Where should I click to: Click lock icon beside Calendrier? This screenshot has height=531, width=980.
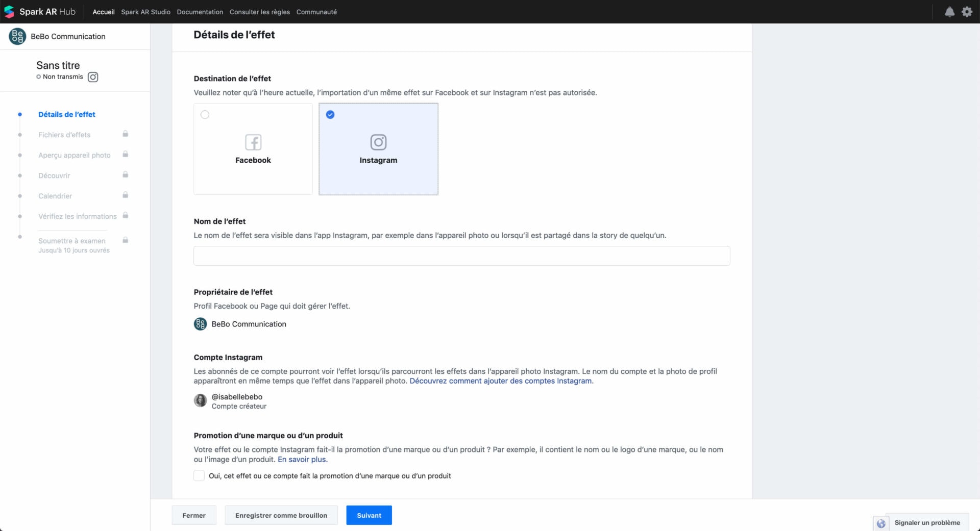125,195
